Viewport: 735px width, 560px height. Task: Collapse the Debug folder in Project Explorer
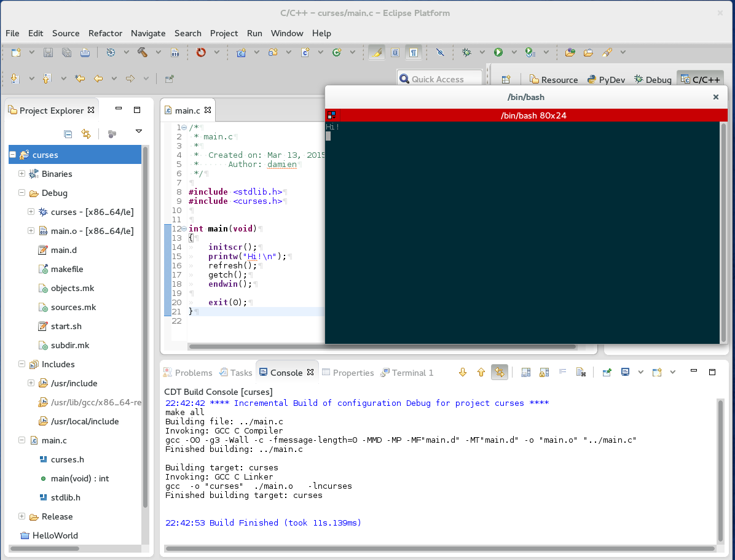(x=22, y=193)
